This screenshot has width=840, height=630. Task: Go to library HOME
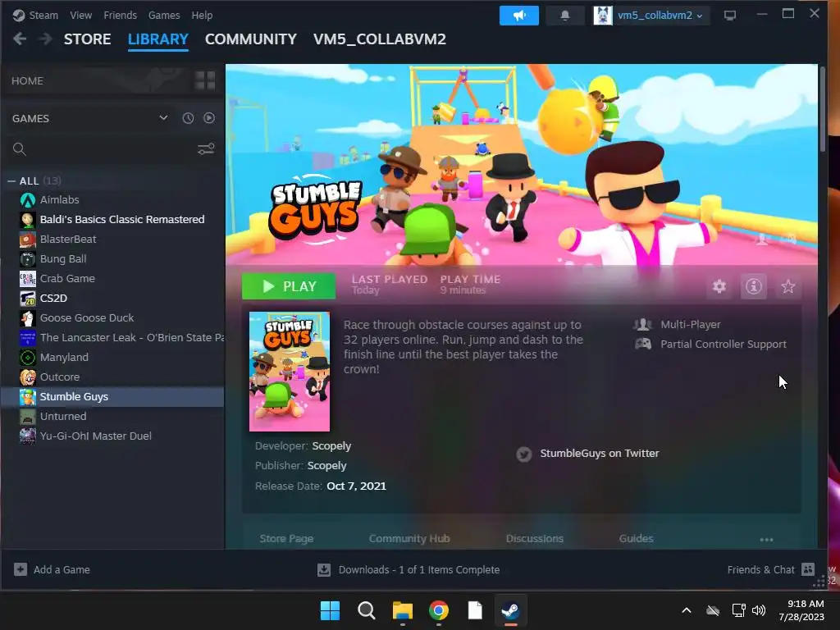pyautogui.click(x=27, y=80)
